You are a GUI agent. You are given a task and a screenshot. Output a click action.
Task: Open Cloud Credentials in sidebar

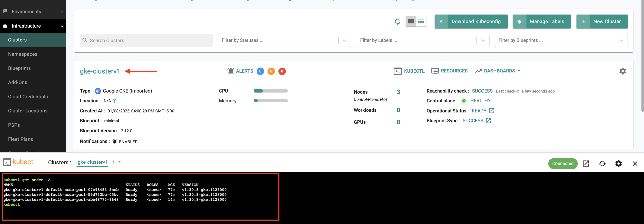(x=28, y=96)
